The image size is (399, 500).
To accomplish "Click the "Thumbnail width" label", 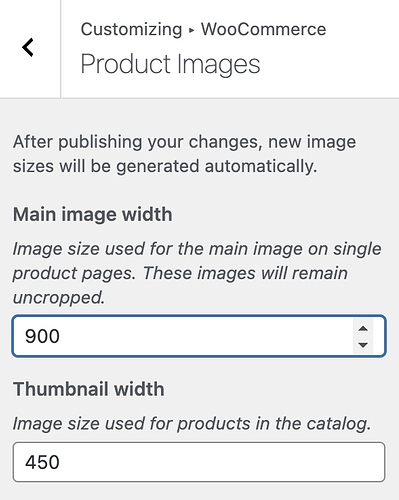I will (x=89, y=389).
